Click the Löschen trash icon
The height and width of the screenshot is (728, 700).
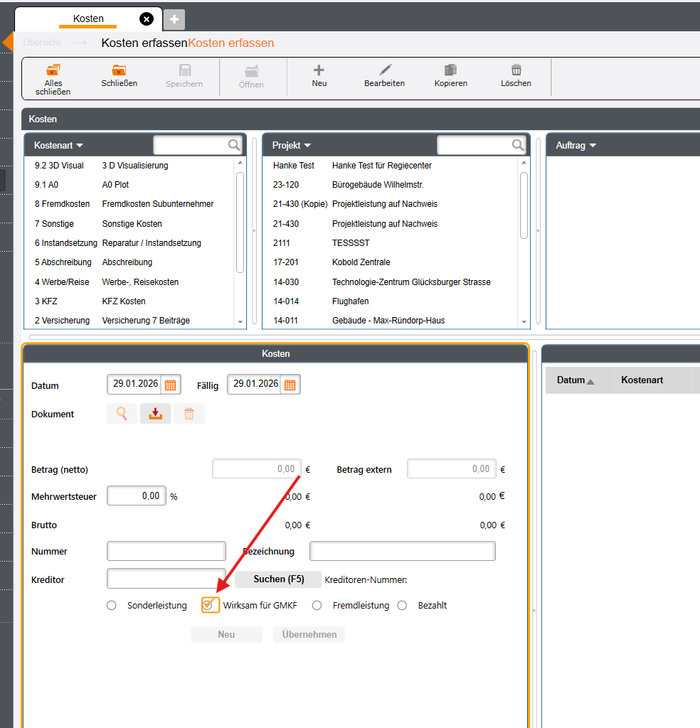[x=516, y=70]
